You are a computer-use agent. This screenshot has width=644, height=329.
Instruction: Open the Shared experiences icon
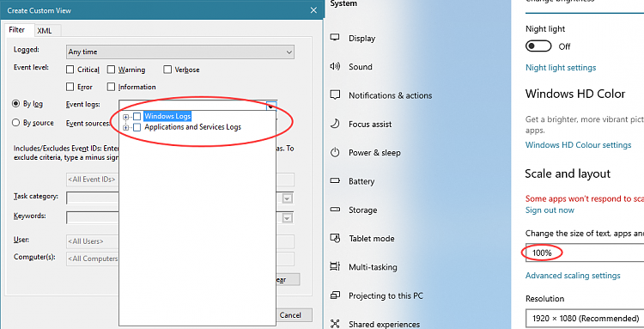pos(335,324)
